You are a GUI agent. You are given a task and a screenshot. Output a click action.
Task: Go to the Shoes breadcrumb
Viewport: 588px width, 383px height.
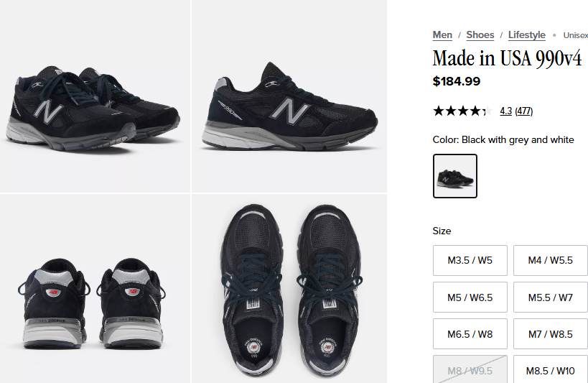coord(480,35)
